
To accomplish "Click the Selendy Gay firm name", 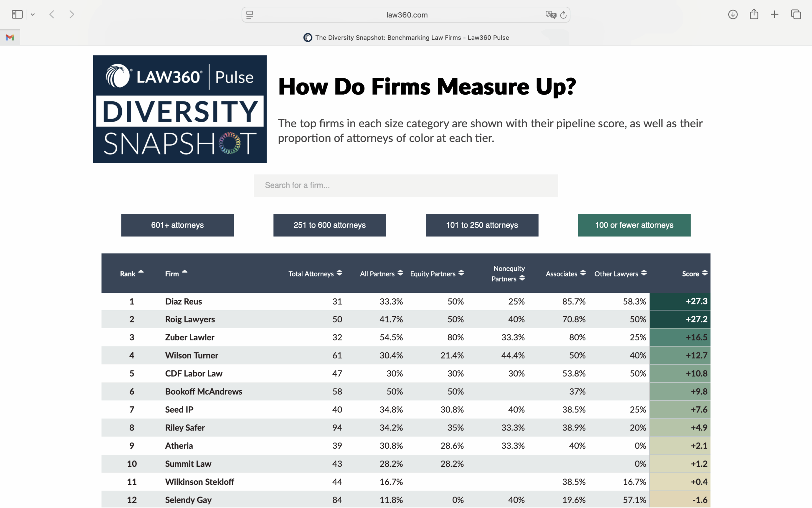I will 188,500.
